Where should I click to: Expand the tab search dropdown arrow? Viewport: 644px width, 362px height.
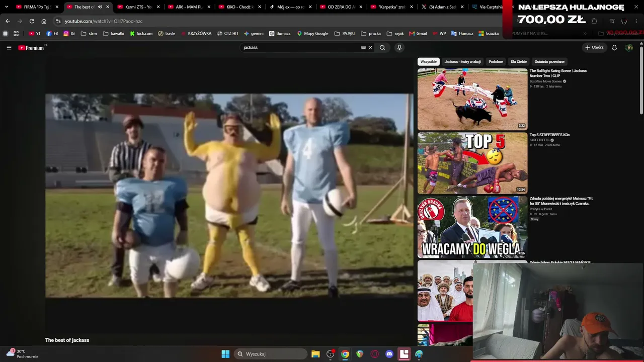pos(7,7)
